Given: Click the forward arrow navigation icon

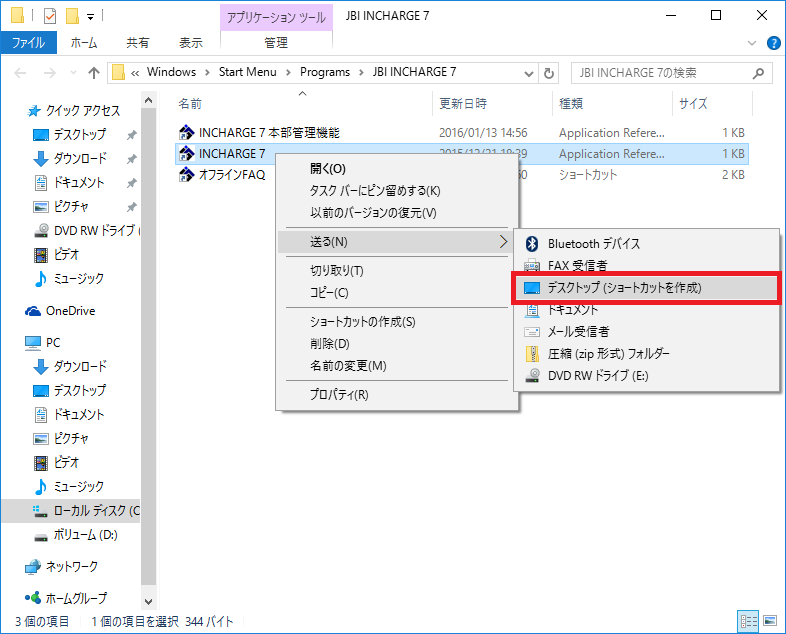Looking at the screenshot, I should click(x=49, y=73).
